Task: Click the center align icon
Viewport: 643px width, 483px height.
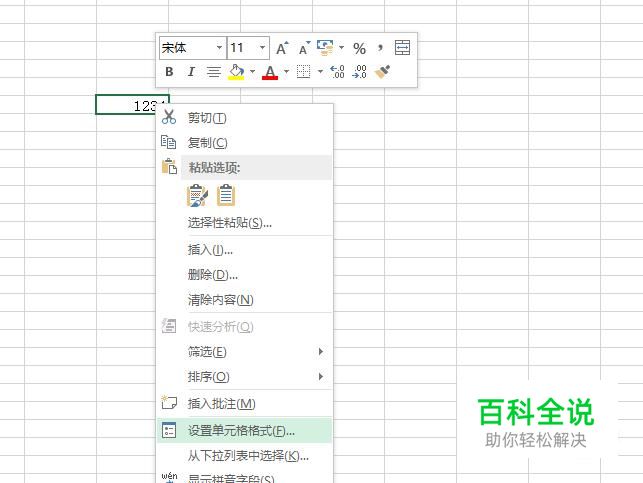Action: [213, 72]
